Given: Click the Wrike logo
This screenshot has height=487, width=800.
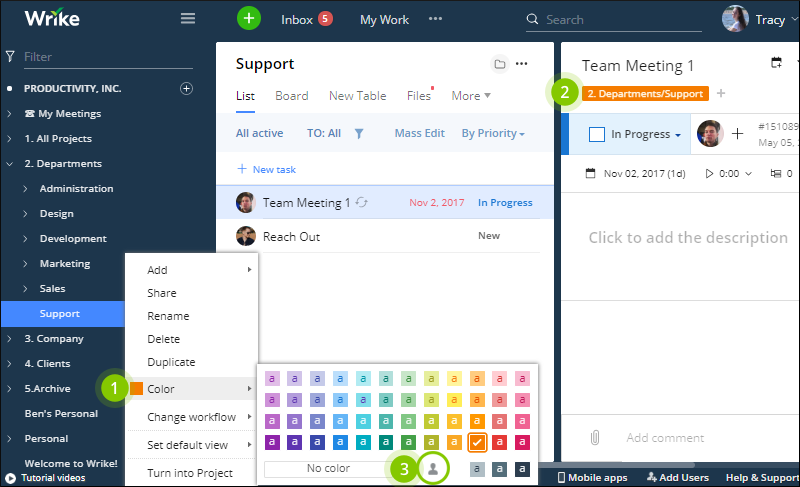Looking at the screenshot, I should click(x=52, y=18).
